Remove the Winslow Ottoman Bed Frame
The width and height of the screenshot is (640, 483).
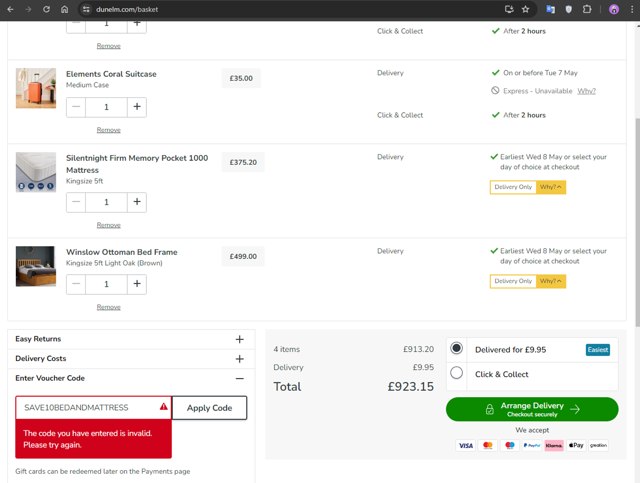[x=108, y=307]
